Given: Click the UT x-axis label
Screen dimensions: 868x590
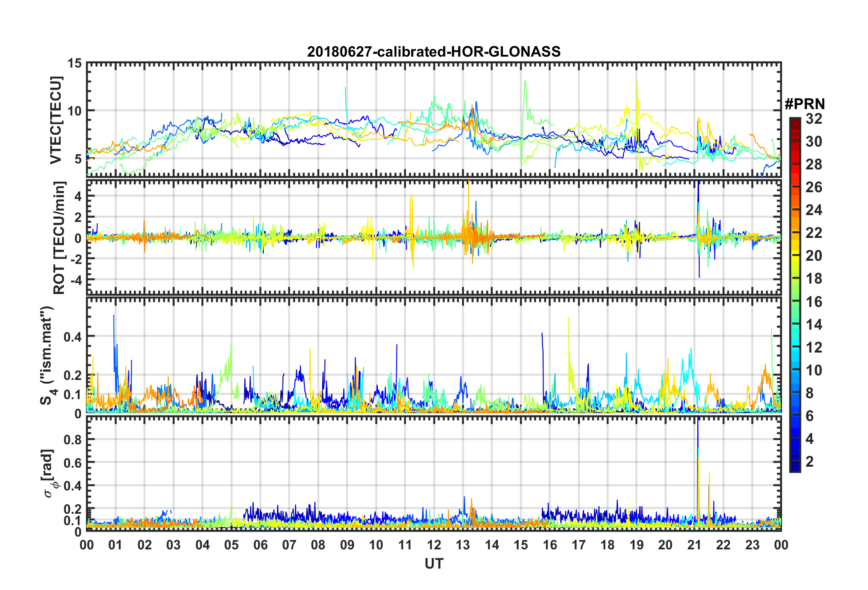Looking at the screenshot, I should (434, 564).
